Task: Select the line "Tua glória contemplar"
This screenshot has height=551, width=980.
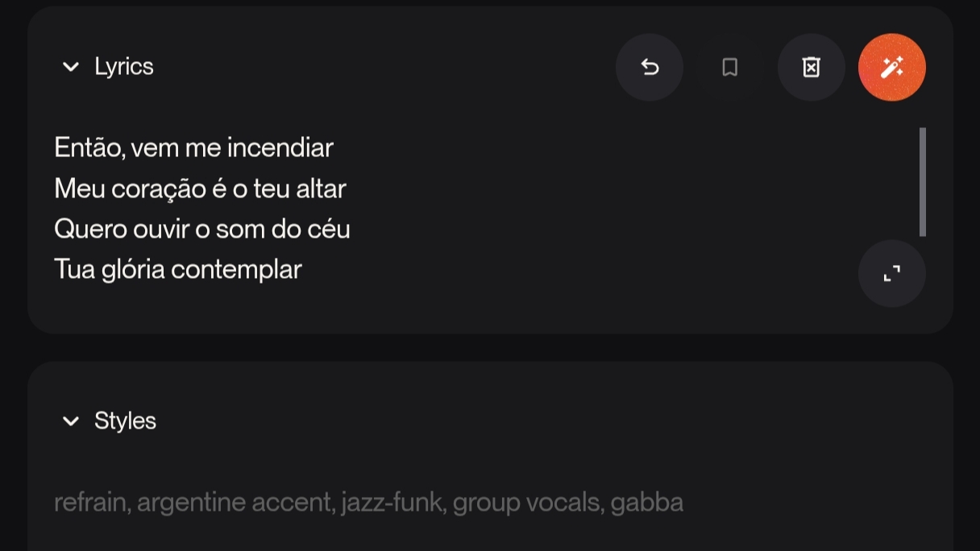Action: 177,268
